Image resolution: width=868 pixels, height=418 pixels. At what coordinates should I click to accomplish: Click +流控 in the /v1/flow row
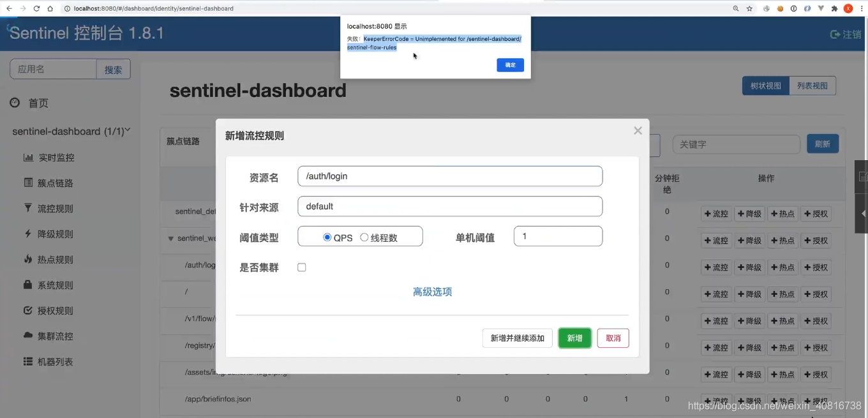[716, 321]
